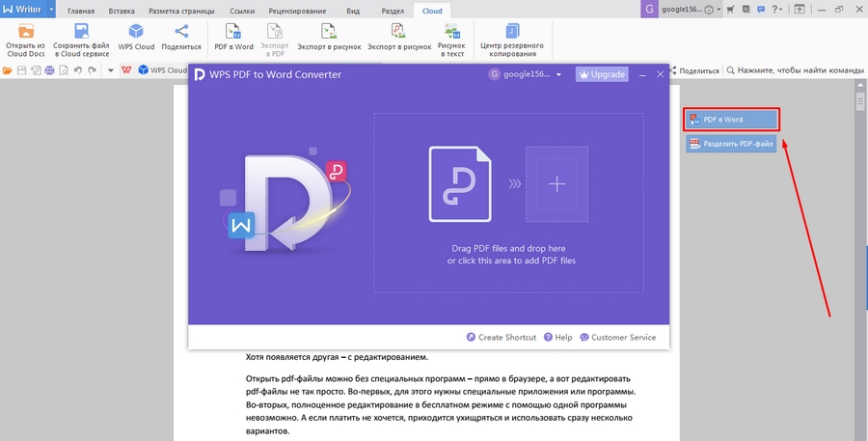This screenshot has height=441, width=868.
Task: Click the Upgrade button in converter
Action: 602,74
